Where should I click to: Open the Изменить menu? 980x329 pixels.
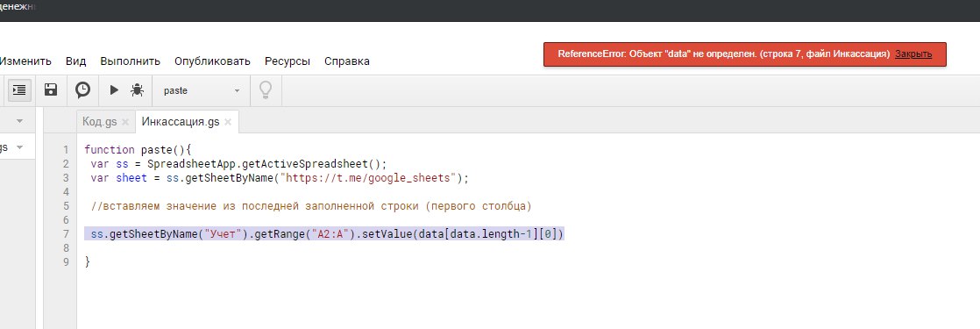pos(25,61)
